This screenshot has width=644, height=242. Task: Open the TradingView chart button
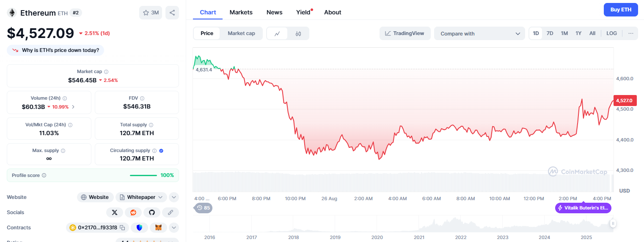click(x=405, y=33)
